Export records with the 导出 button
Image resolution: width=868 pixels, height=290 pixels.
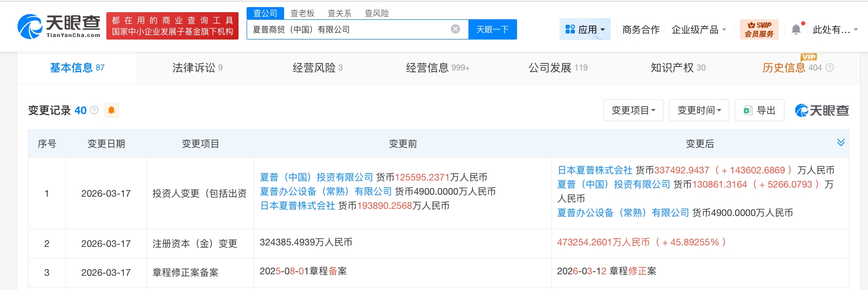point(759,111)
